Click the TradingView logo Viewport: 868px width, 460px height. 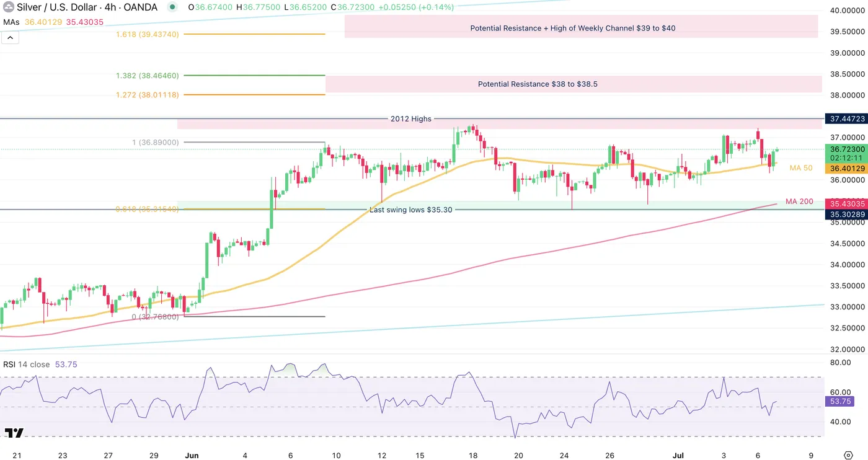(x=14, y=433)
